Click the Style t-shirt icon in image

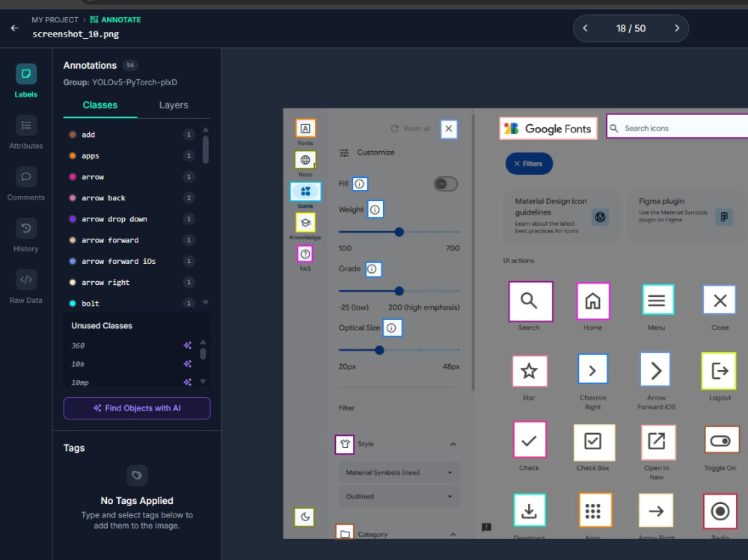pos(344,444)
